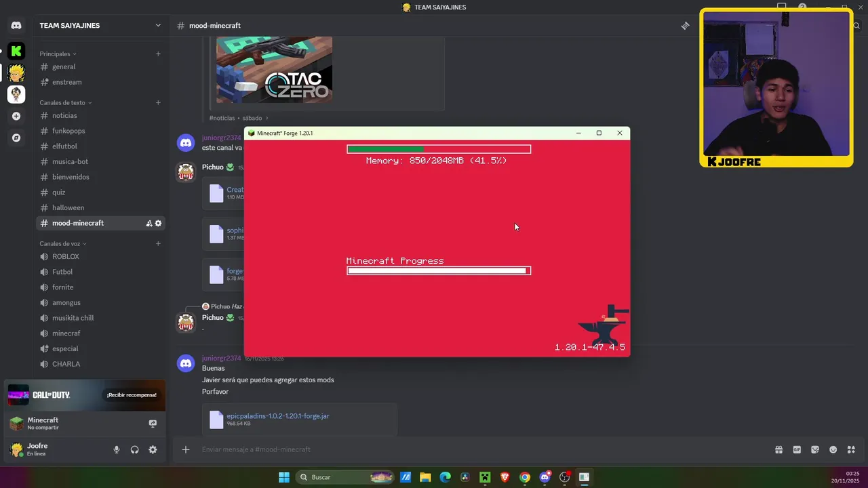Viewport: 868px width, 488px height.
Task: Join the musikita chill voice channel
Action: pyautogui.click(x=100, y=318)
